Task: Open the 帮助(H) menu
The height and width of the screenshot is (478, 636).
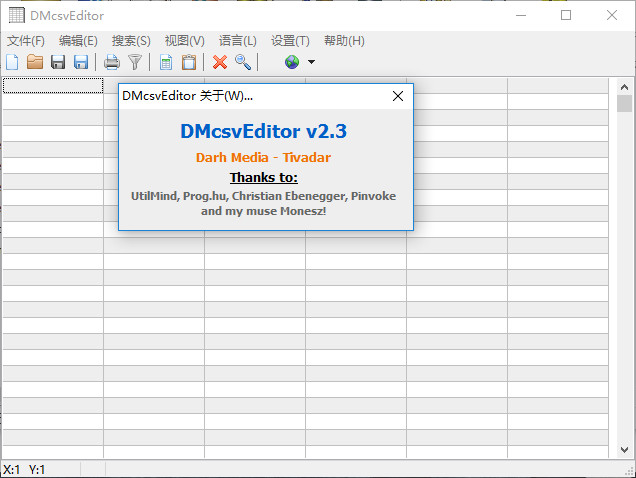Action: tap(344, 41)
